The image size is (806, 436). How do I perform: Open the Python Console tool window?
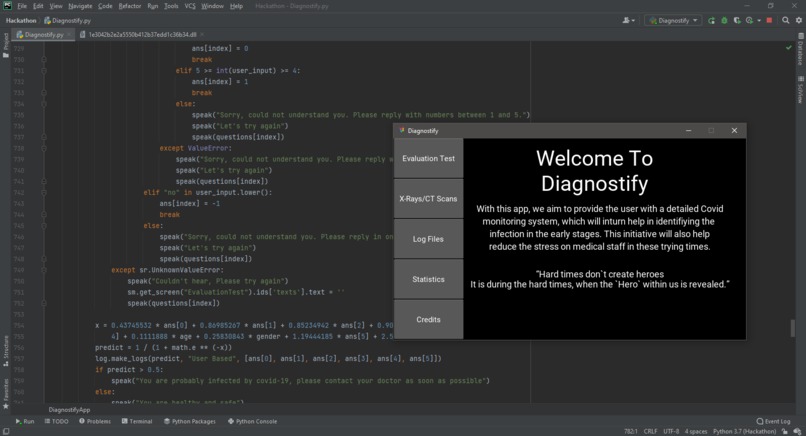(x=252, y=421)
